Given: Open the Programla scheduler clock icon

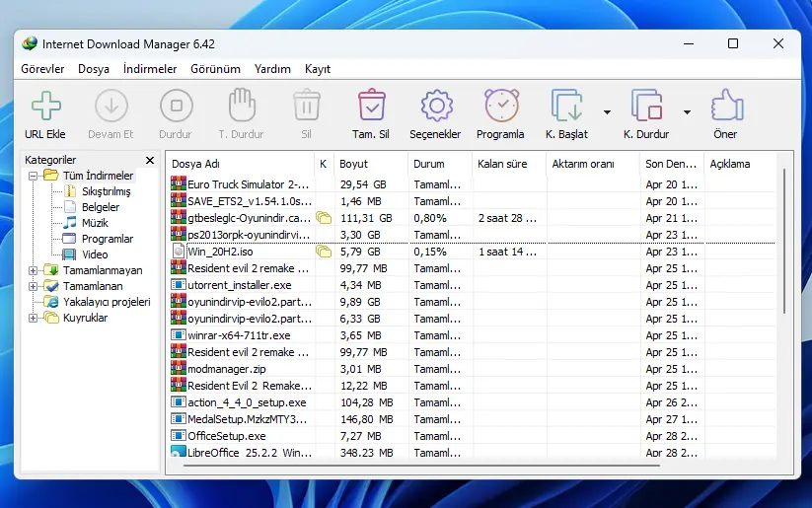Looking at the screenshot, I should point(501,106).
